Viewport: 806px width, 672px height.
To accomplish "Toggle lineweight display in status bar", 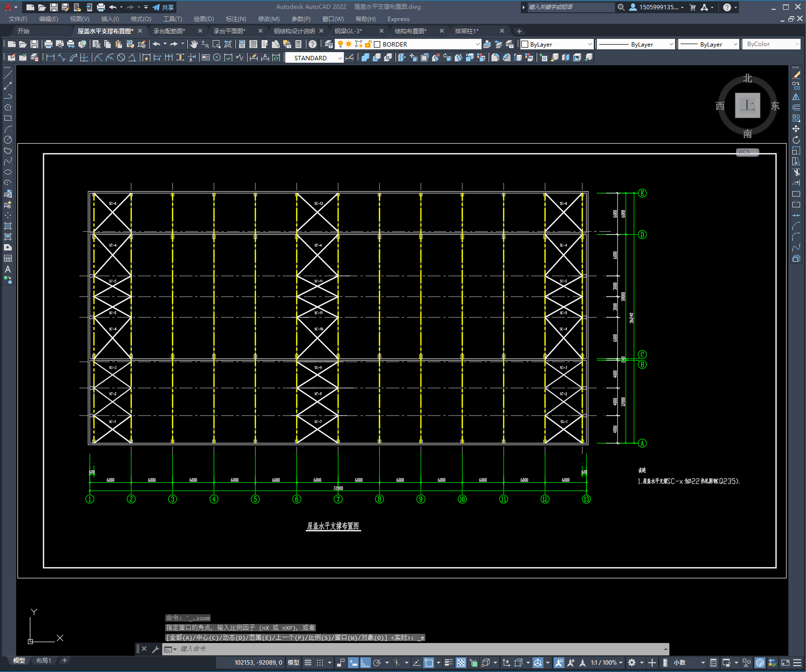I will click(x=448, y=663).
